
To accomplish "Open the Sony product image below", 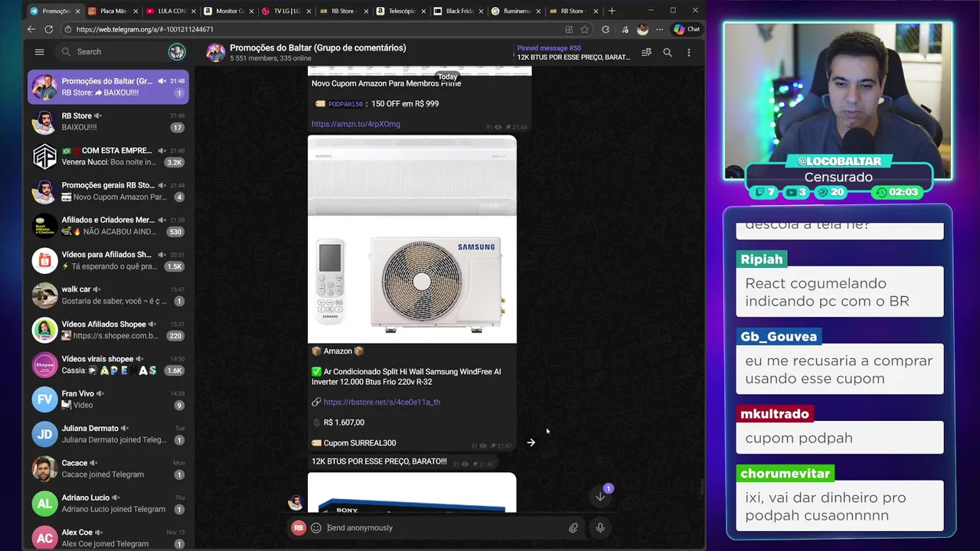I will pyautogui.click(x=412, y=493).
